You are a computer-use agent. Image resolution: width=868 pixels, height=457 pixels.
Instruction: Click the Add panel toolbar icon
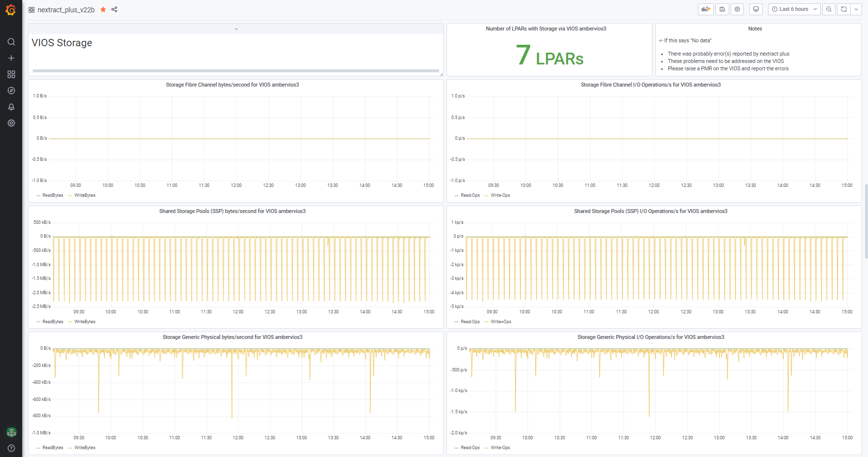click(706, 9)
